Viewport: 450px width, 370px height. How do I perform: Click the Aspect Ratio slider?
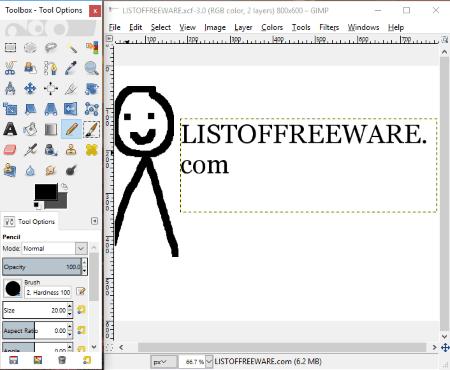pos(35,330)
